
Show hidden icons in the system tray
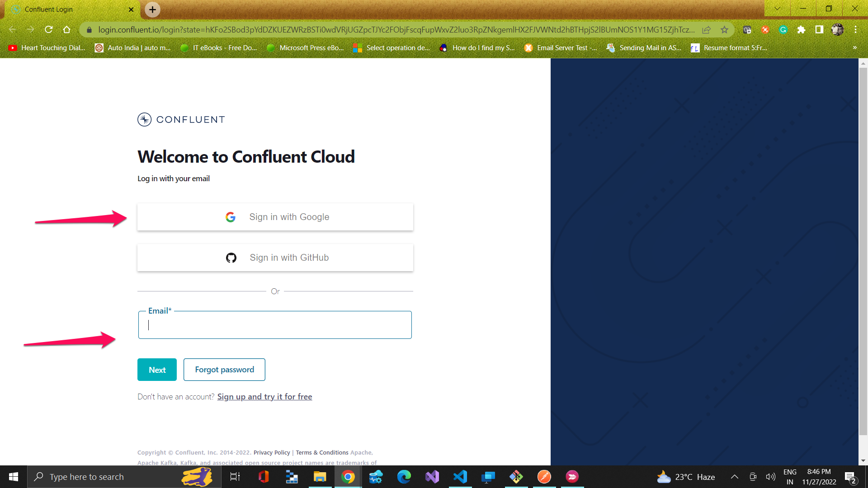click(735, 476)
